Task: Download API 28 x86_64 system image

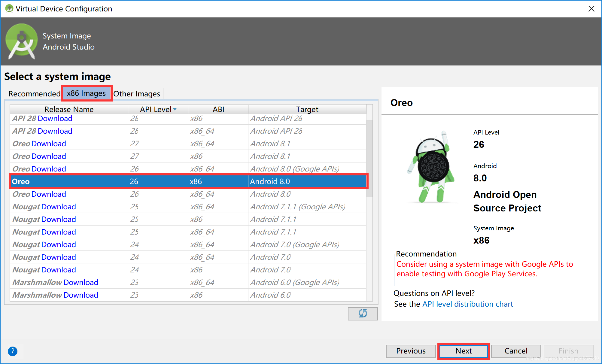Action: click(x=55, y=131)
